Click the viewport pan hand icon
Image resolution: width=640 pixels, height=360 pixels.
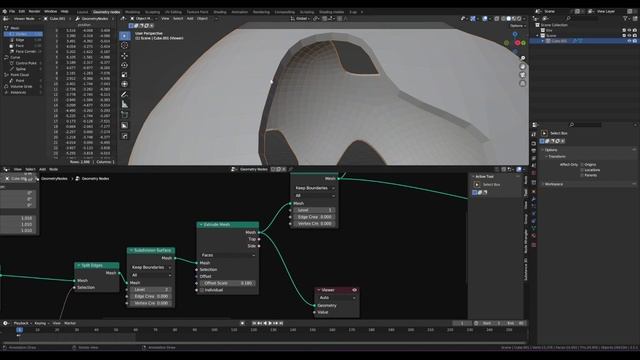tap(522, 67)
